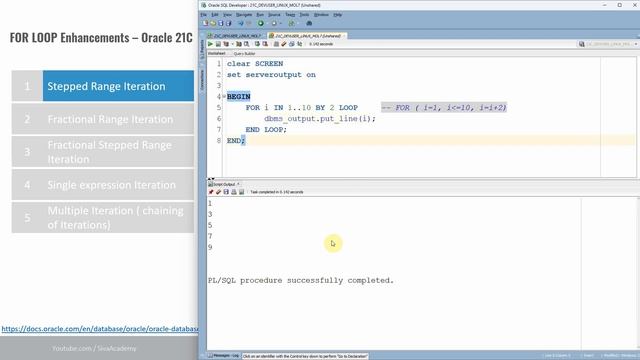The image size is (640, 360).
Task: Select Single expression Iteration slide item
Action: [x=103, y=185]
